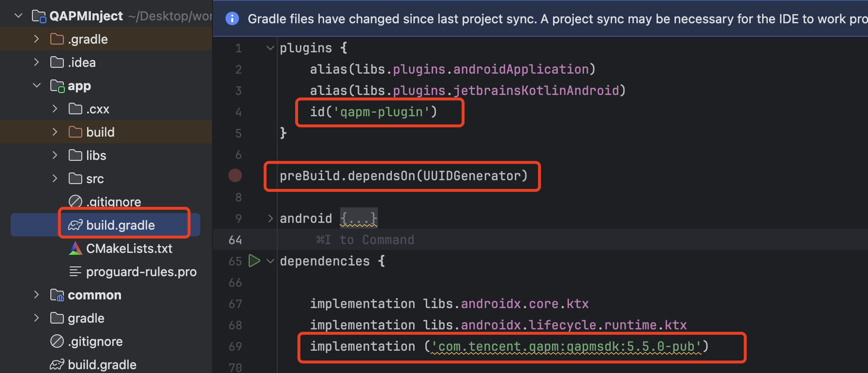Expand the common module

pyautogui.click(x=36, y=295)
